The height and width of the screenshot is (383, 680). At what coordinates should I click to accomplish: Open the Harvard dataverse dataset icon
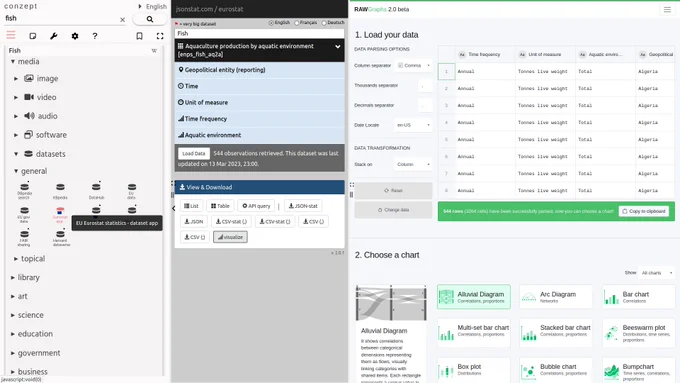coord(61,238)
